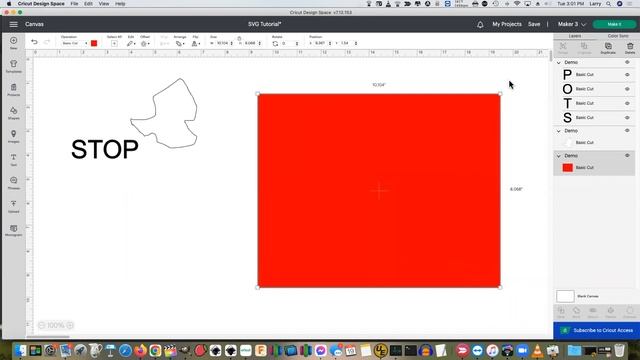Image resolution: width=640 pixels, height=360 pixels.
Task: Switch to the Color Sync tab
Action: (618, 36)
